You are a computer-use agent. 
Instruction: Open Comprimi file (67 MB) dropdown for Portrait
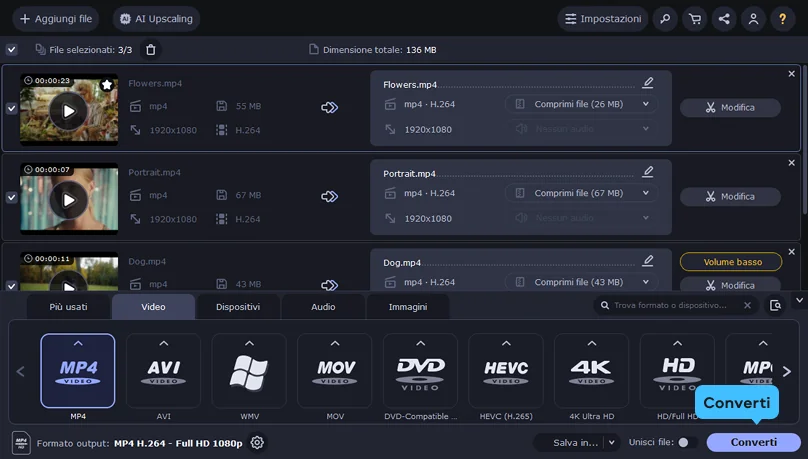point(581,193)
